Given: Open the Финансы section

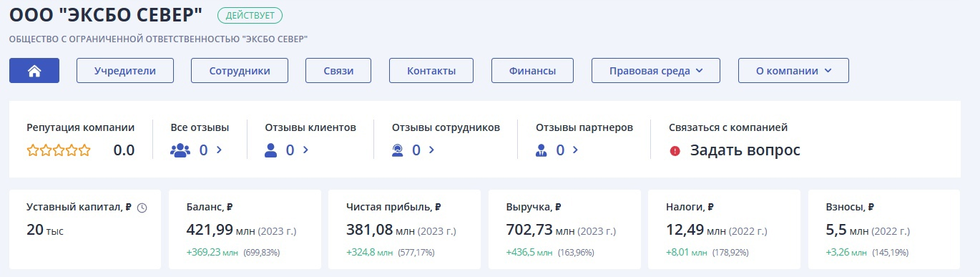Looking at the screenshot, I should pos(532,71).
